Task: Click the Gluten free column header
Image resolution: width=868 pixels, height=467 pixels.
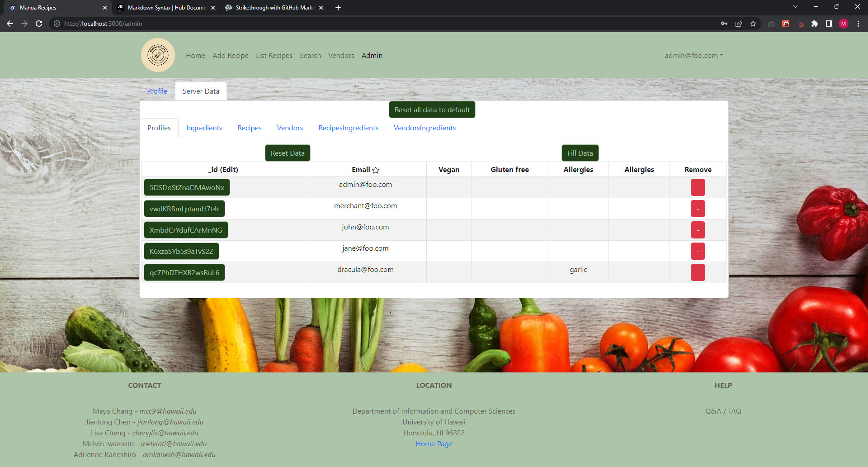Action: (509, 169)
